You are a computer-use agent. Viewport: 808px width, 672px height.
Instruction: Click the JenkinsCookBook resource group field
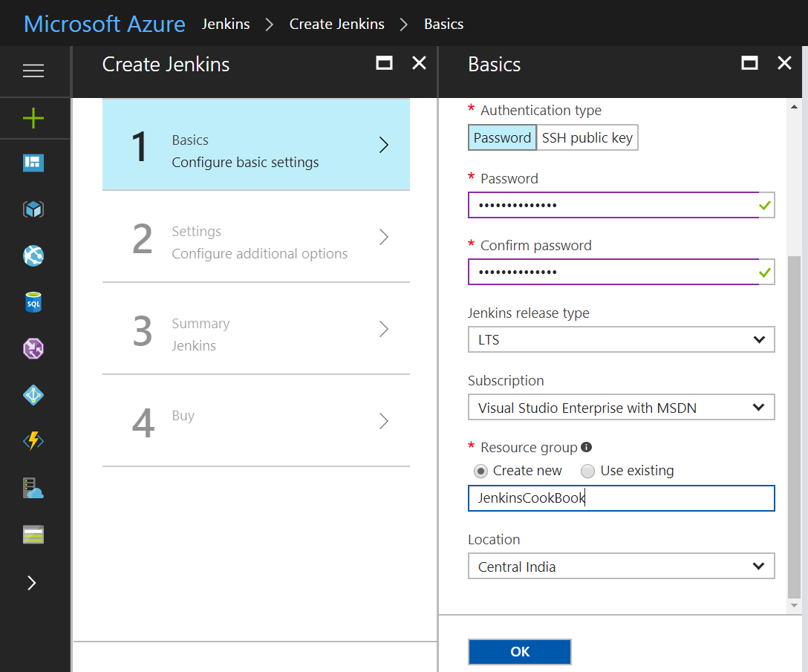(x=622, y=498)
